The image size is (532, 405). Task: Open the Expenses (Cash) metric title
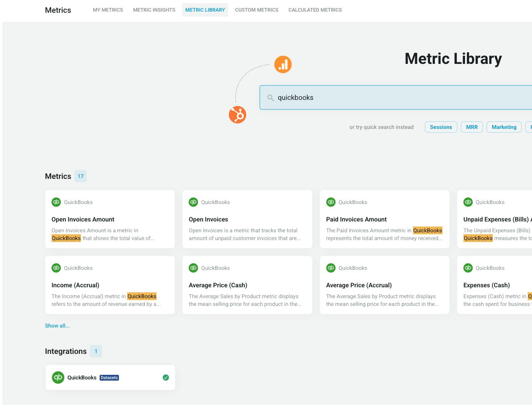point(487,285)
